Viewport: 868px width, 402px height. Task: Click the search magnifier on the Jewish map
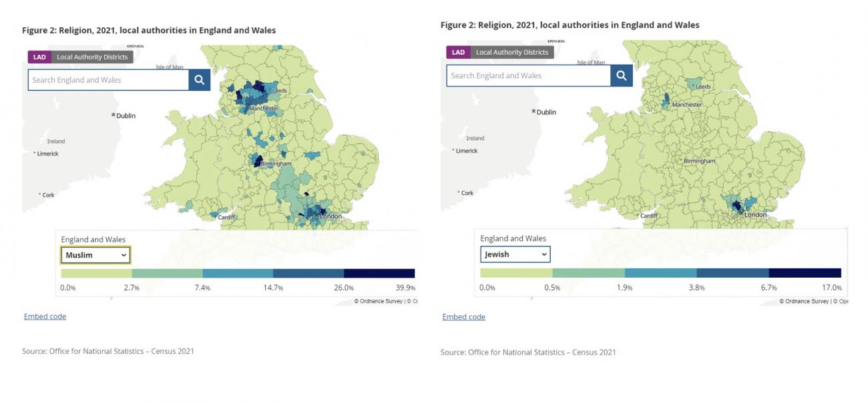click(622, 75)
